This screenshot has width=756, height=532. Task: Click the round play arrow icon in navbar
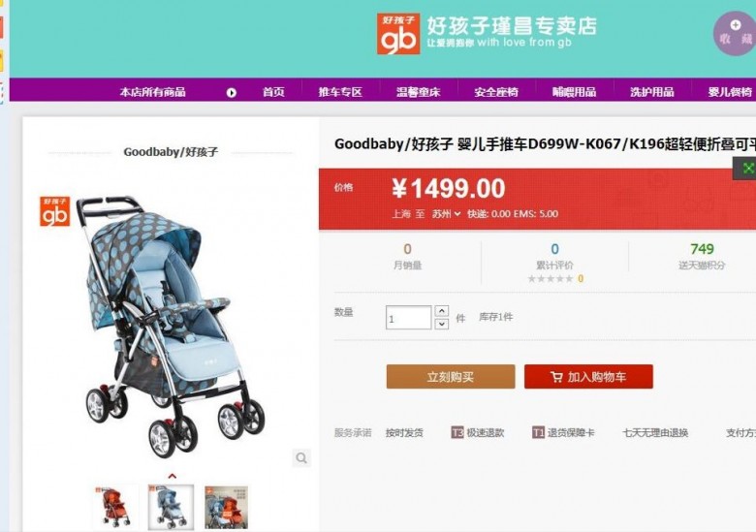pos(232,92)
